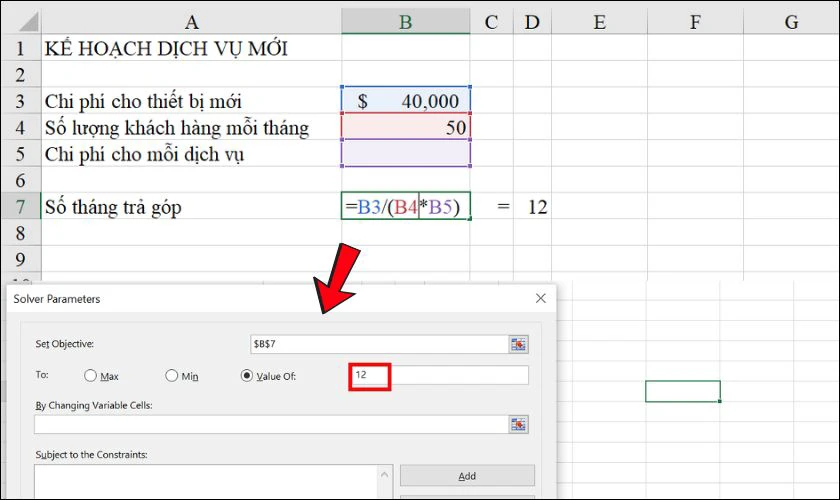Click inside the Subject to the Constraints list box
The width and height of the screenshot is (840, 500).
click(x=207, y=481)
